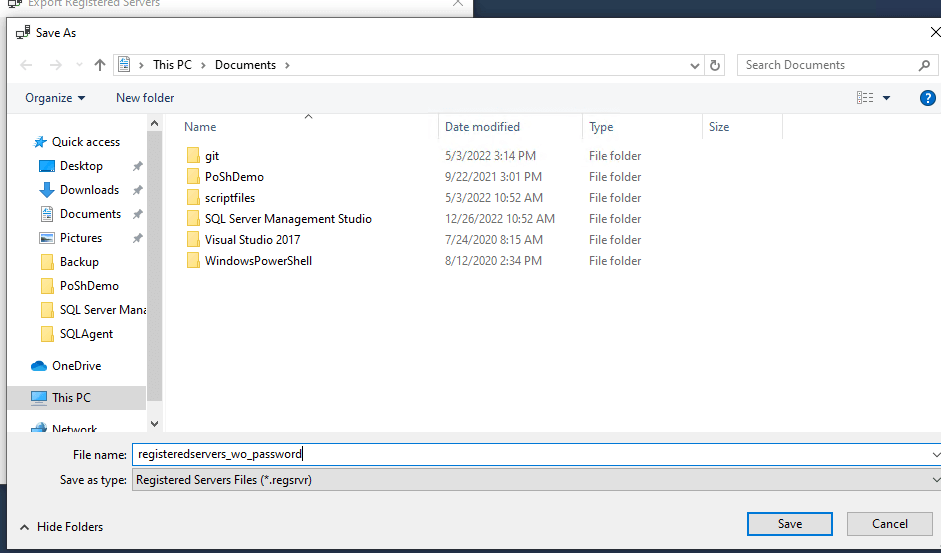
Task: Collapse folders with Hide Folders
Action: (x=61, y=527)
